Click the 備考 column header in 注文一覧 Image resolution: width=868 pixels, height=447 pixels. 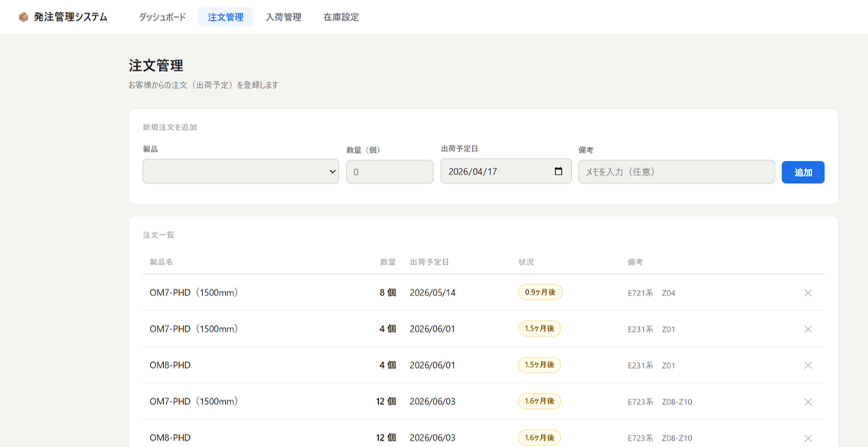(x=635, y=262)
